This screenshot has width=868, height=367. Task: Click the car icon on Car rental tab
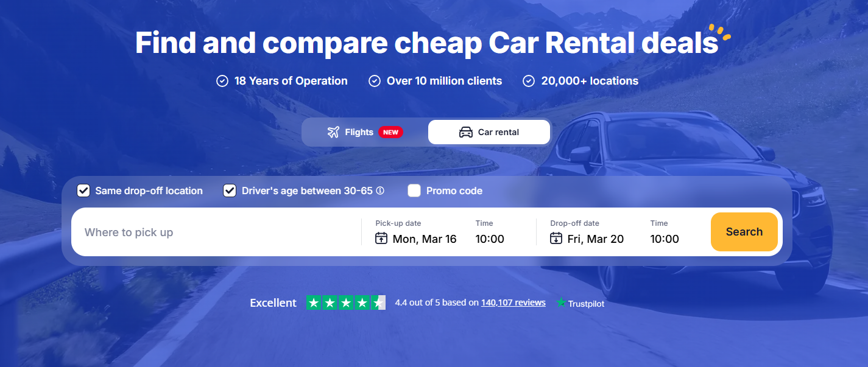click(465, 132)
